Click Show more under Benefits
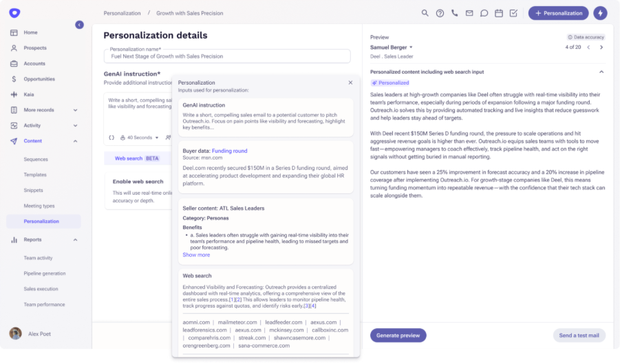Screen dimensions: 620x364 (x=196, y=255)
